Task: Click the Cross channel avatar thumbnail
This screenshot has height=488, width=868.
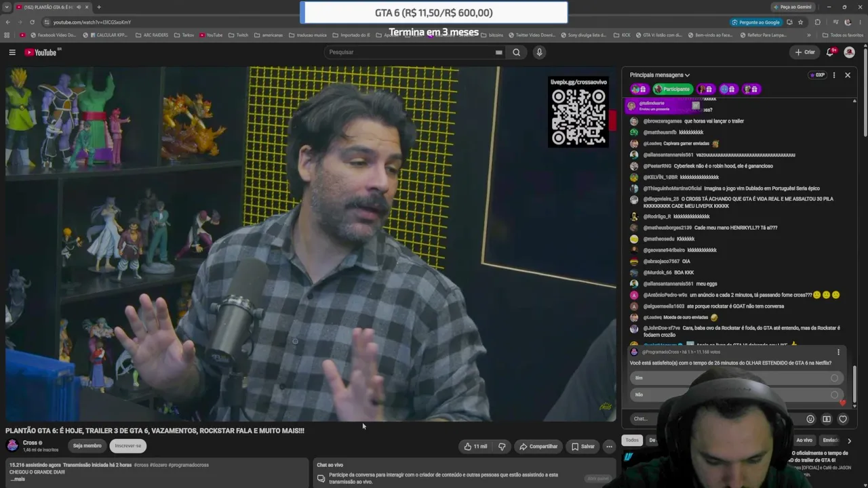Action: pos(12,445)
